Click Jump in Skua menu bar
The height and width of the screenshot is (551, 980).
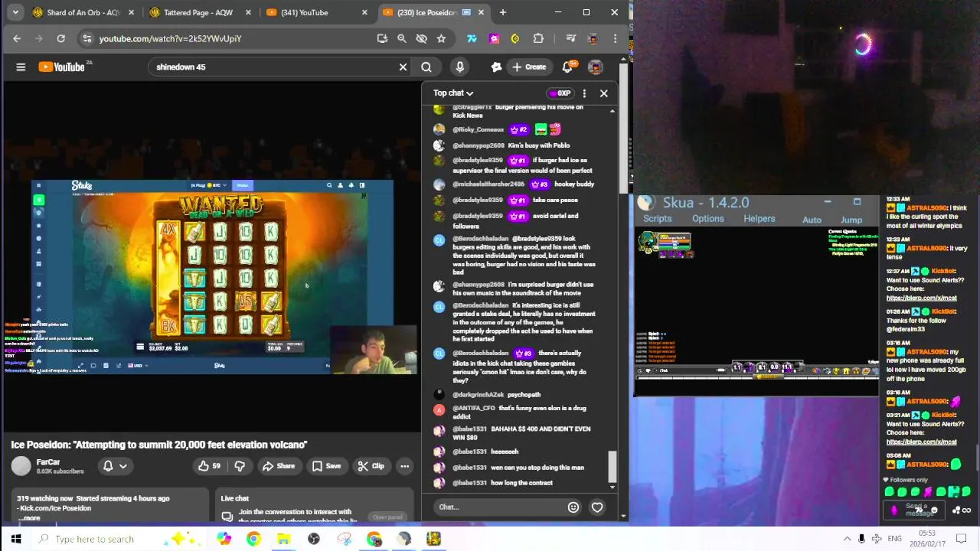[x=851, y=220]
